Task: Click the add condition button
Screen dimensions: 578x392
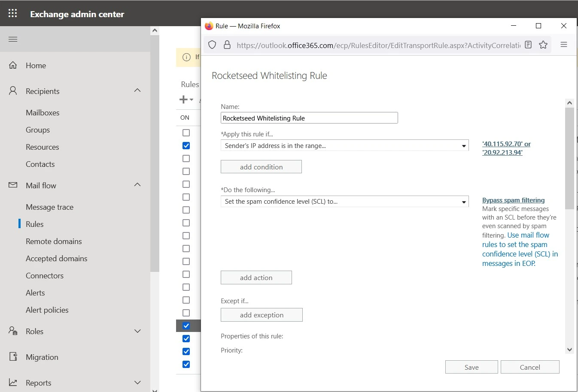Action: [x=261, y=167]
